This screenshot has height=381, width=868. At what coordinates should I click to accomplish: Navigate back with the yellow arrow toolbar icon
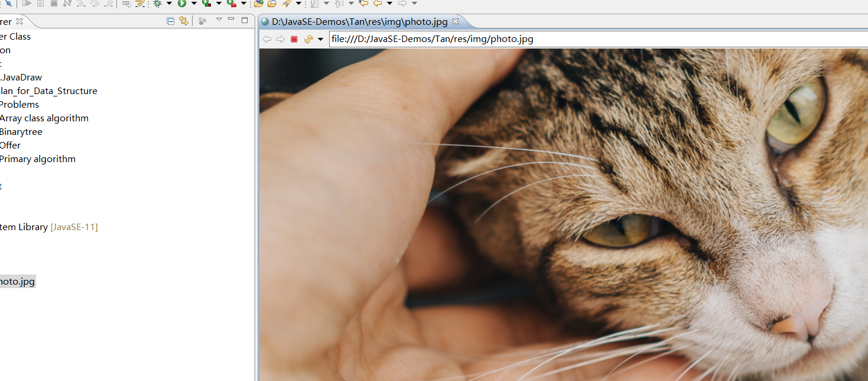click(x=377, y=4)
